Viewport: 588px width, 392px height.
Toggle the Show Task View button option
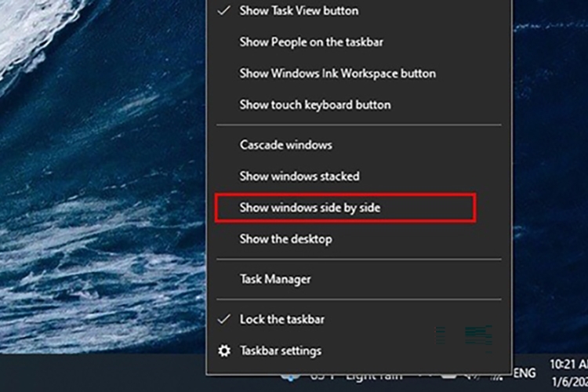(299, 11)
